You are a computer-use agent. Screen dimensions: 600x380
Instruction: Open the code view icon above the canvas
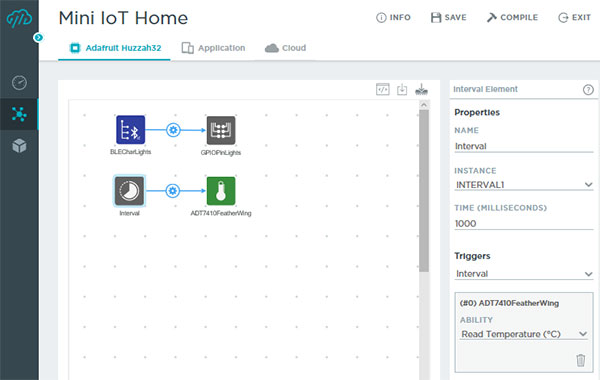pyautogui.click(x=383, y=89)
